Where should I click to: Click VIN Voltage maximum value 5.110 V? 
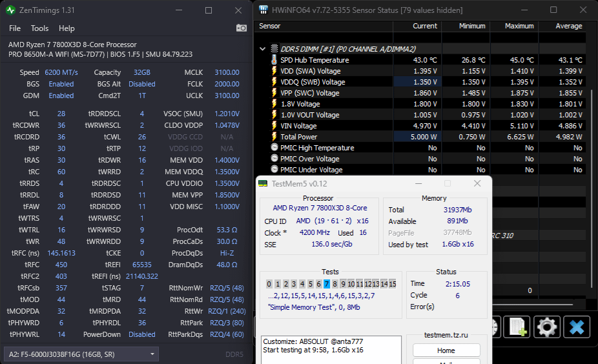(522, 126)
